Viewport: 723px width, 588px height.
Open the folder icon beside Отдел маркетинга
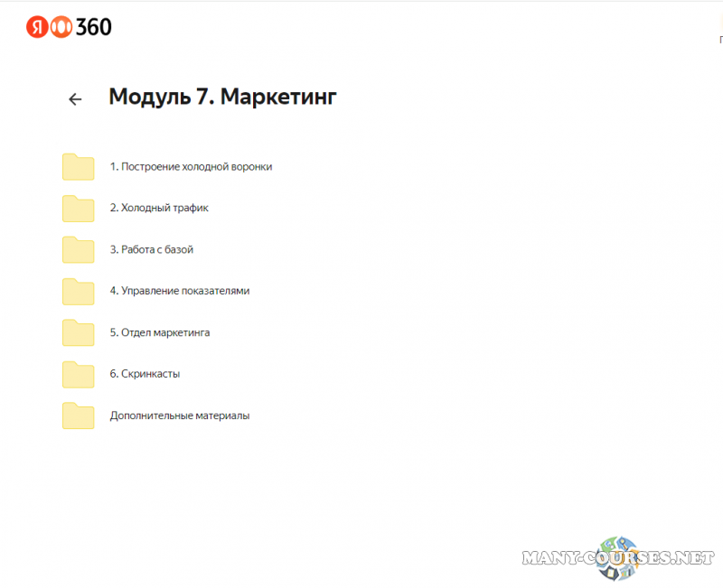coord(78,333)
